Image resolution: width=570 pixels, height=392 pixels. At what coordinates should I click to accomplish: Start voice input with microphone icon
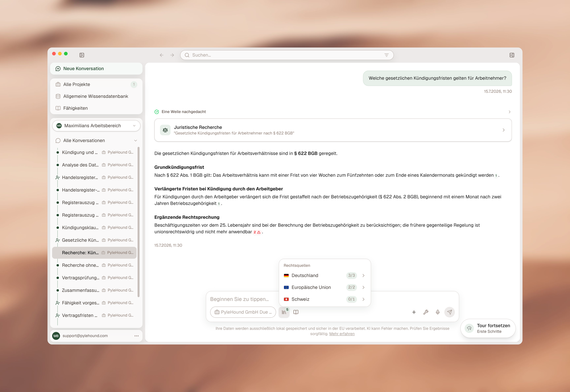coord(437,312)
